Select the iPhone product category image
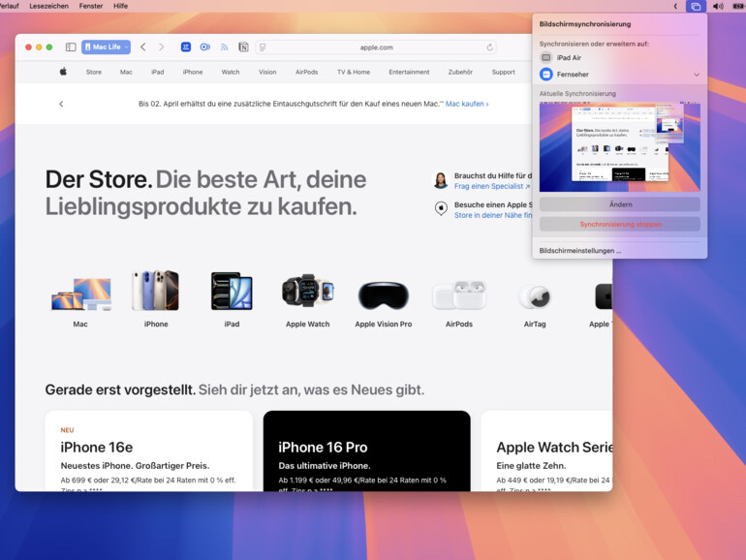The image size is (746, 560). coord(156,291)
